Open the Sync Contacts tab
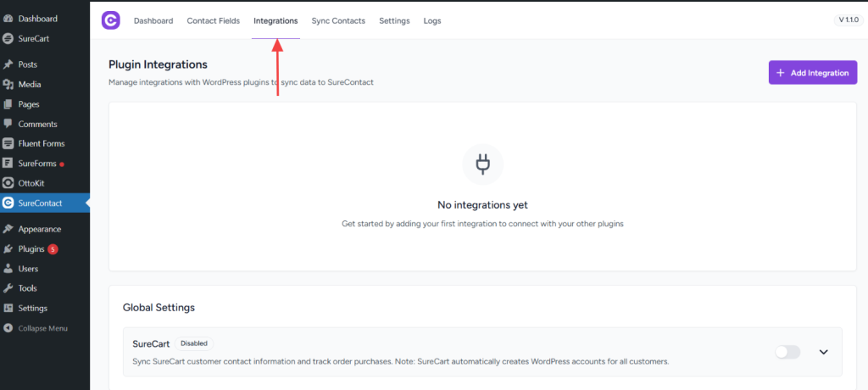Image resolution: width=868 pixels, height=390 pixels. pyautogui.click(x=338, y=20)
